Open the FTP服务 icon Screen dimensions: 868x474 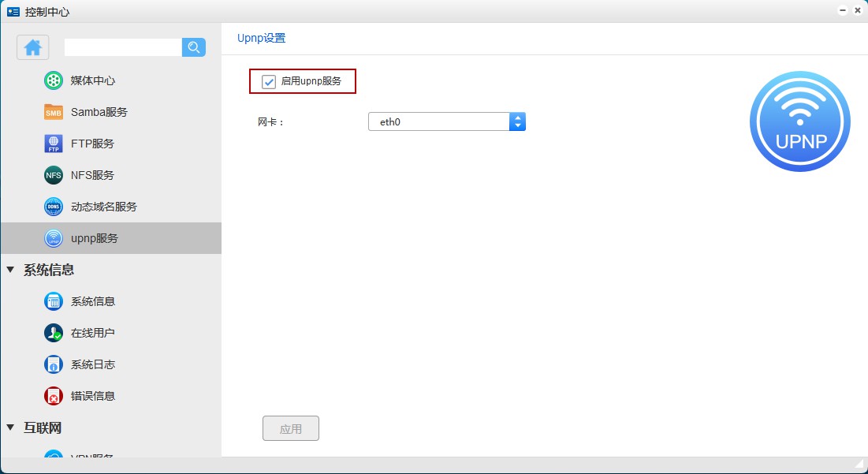click(54, 144)
